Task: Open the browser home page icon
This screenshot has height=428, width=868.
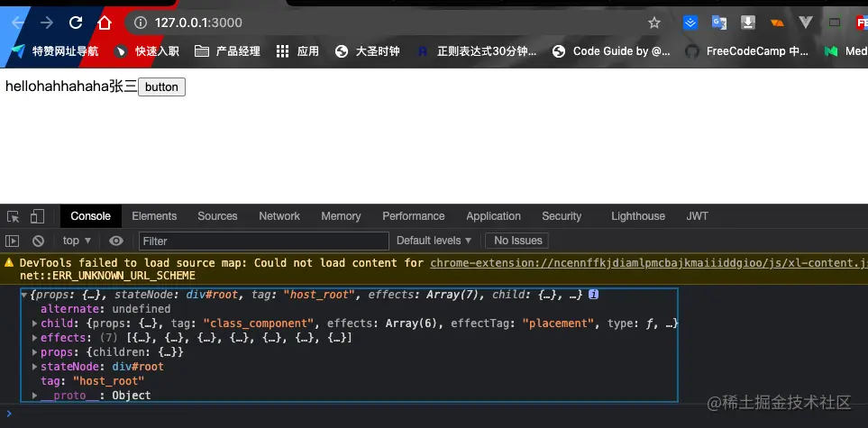Action: (104, 23)
